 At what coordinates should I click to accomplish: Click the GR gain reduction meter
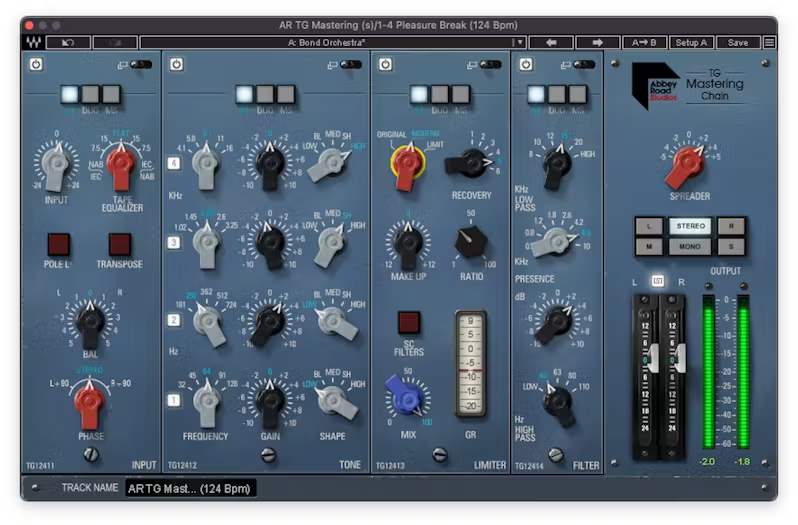[x=470, y=363]
